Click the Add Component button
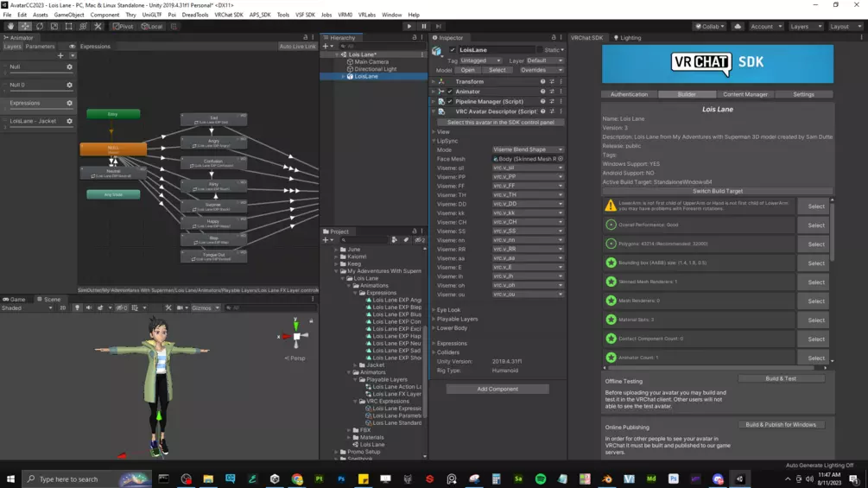 click(x=497, y=390)
